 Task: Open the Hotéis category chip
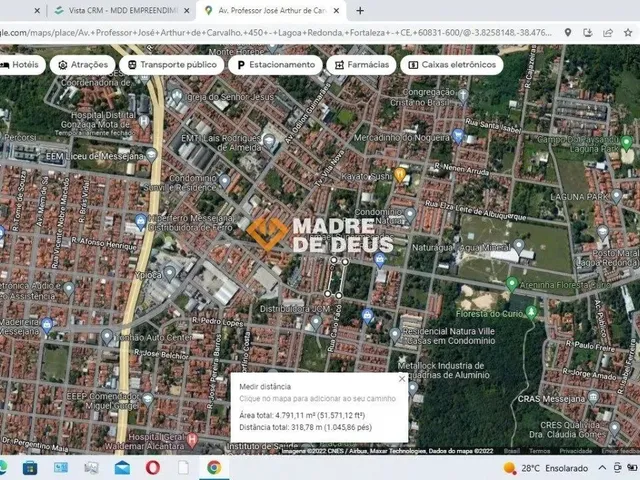pos(20,65)
